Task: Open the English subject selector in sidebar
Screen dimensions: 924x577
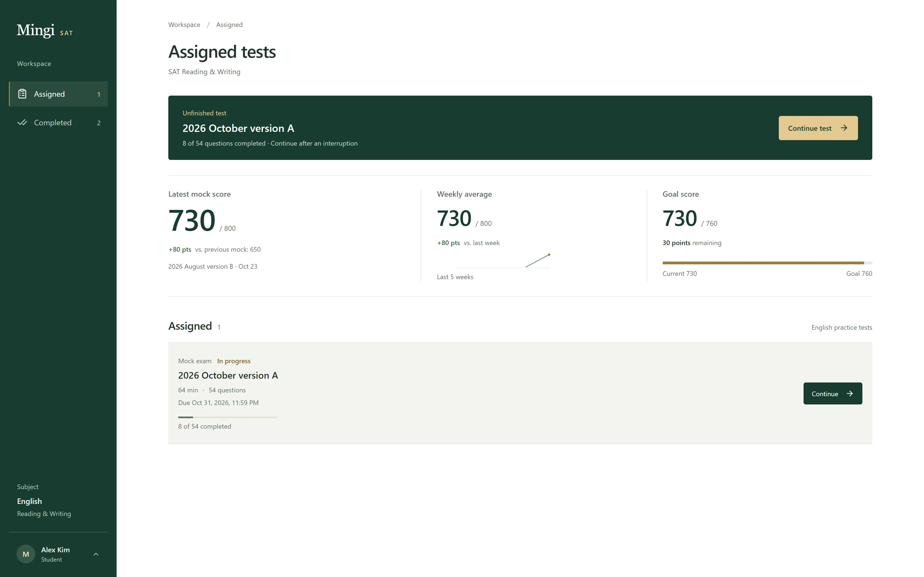Action: click(44, 501)
